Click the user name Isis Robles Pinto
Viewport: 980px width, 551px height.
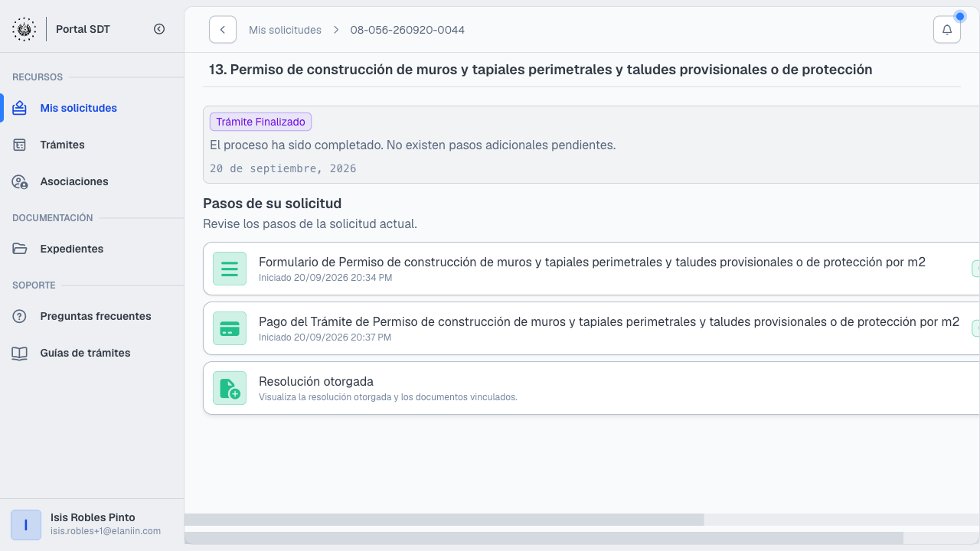(93, 517)
